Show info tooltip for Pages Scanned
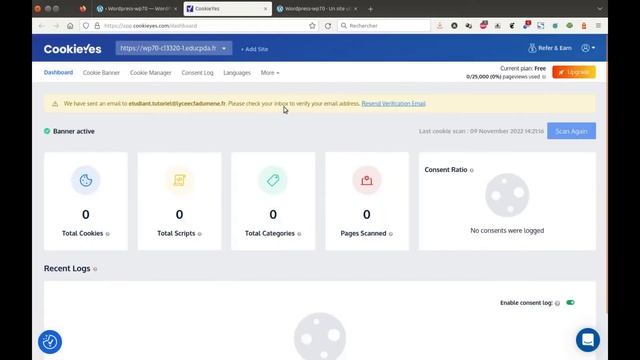This screenshot has height=360, width=640. [x=391, y=234]
